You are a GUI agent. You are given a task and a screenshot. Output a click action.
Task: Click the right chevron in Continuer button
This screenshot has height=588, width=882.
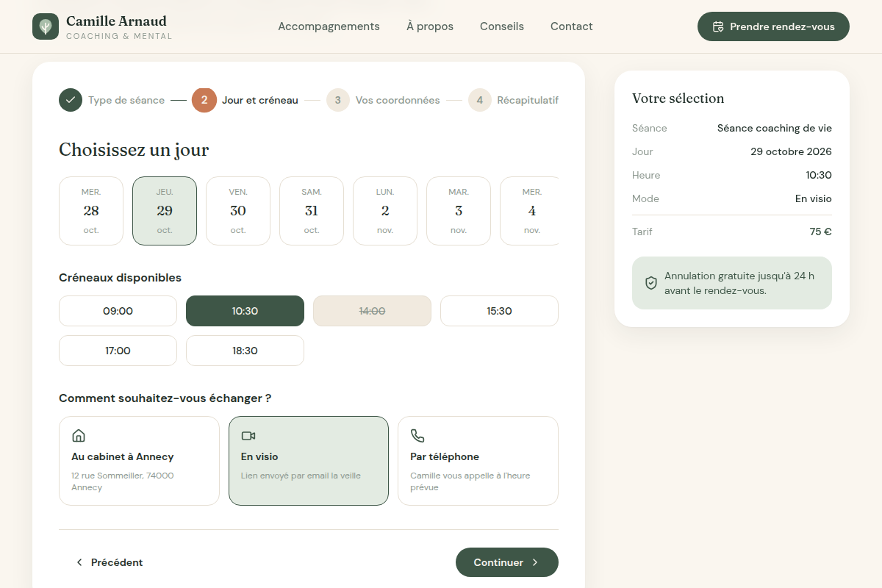click(535, 562)
